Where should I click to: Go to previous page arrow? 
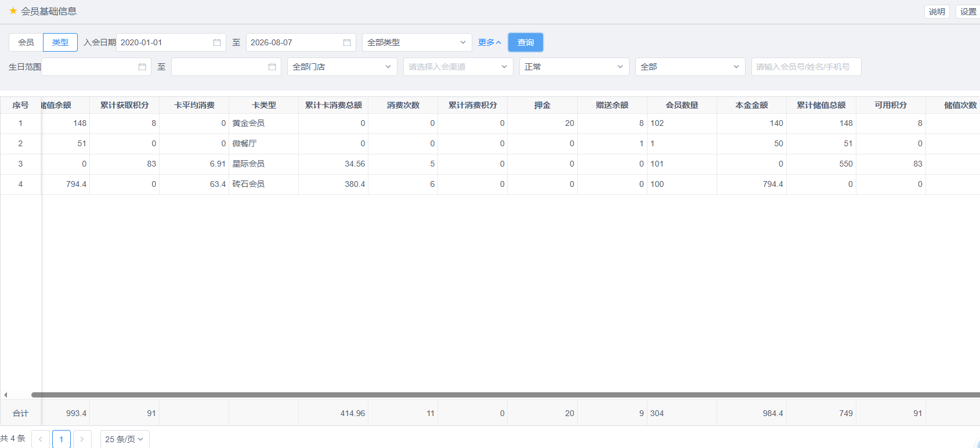click(x=41, y=439)
